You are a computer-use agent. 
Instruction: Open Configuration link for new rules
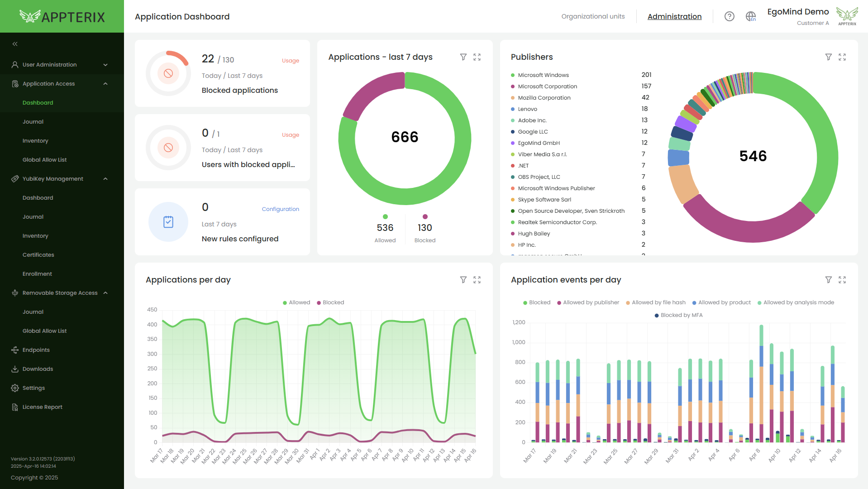(x=280, y=209)
